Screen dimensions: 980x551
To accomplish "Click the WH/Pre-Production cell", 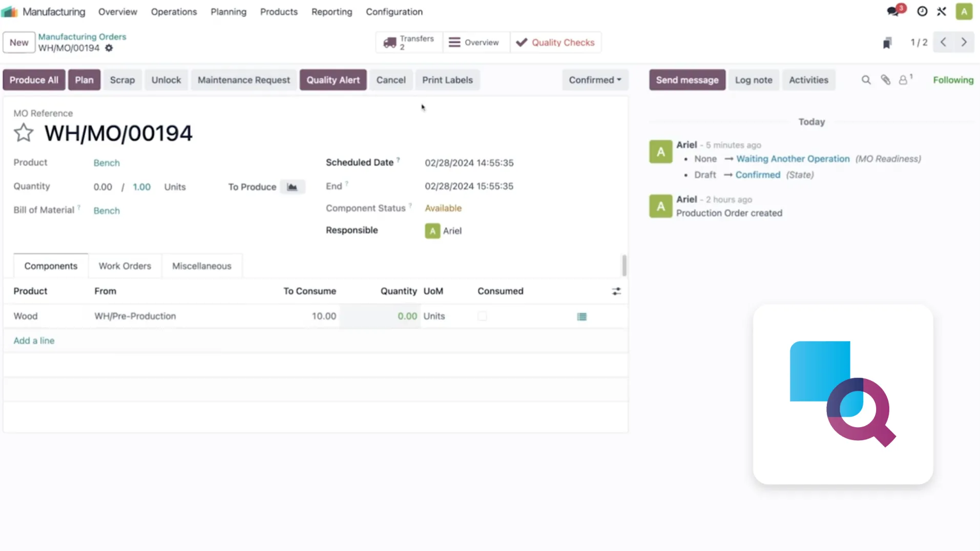I will pos(135,316).
